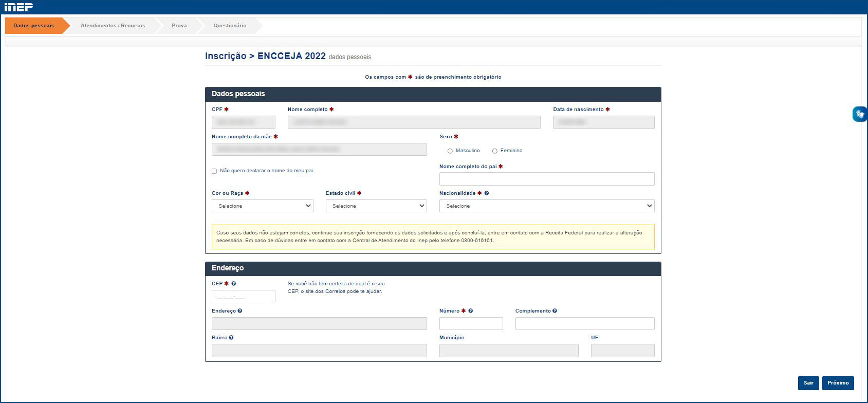Viewport: 868px width, 403px height.
Task: Click the Sair button
Action: coord(808,383)
